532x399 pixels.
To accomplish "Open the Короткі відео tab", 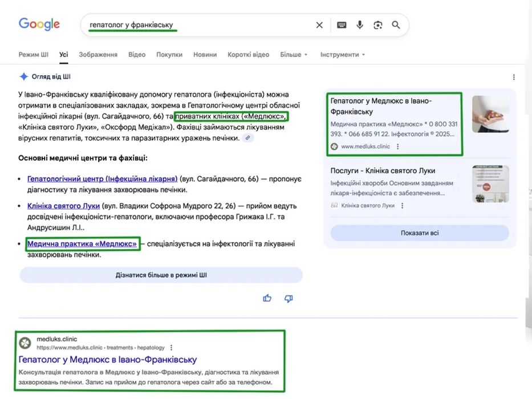I will (x=249, y=55).
